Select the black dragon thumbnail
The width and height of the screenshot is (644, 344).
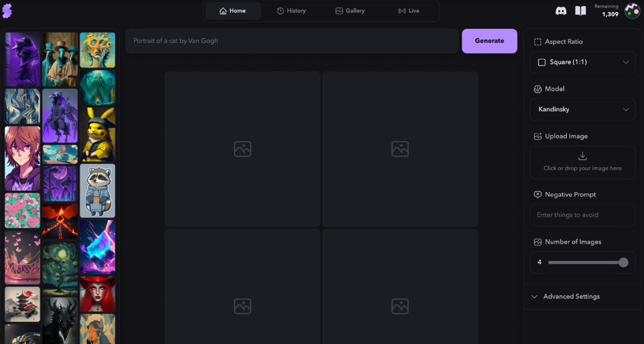60,321
